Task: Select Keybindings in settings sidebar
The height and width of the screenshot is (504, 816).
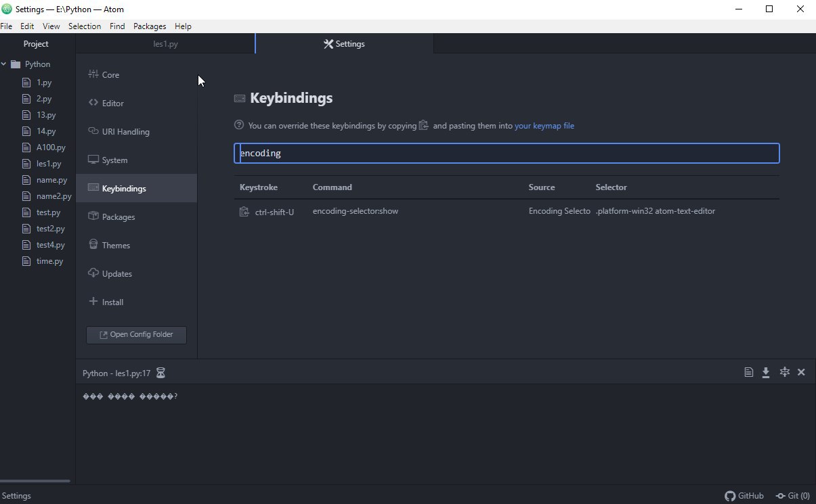Action: pos(136,189)
